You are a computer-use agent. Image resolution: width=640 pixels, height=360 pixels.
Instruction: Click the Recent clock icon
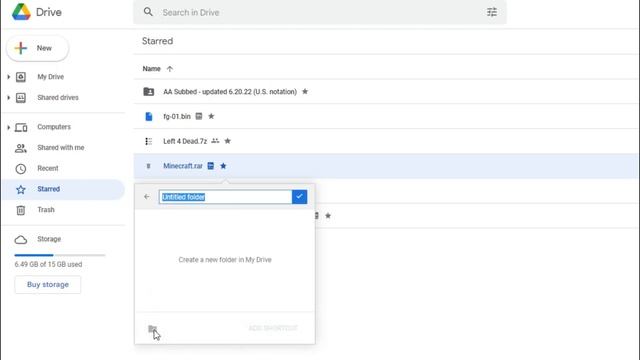(x=21, y=169)
